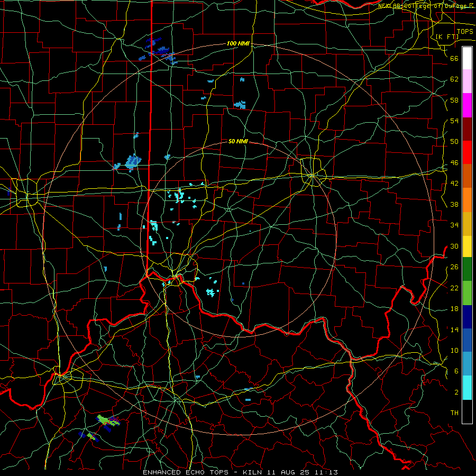
Task: Pick the light blue legend swatch
Action: click(x=467, y=364)
